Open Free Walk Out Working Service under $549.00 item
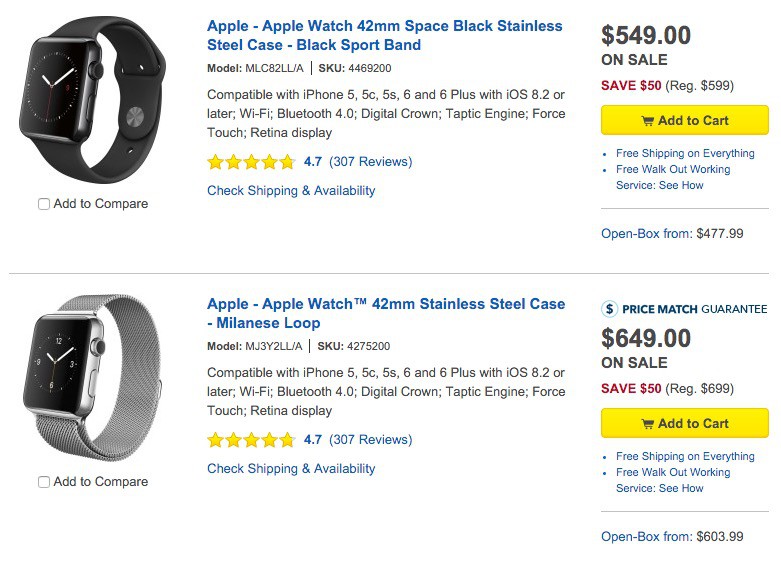Image resolution: width=781 pixels, height=573 pixels. pos(673,170)
